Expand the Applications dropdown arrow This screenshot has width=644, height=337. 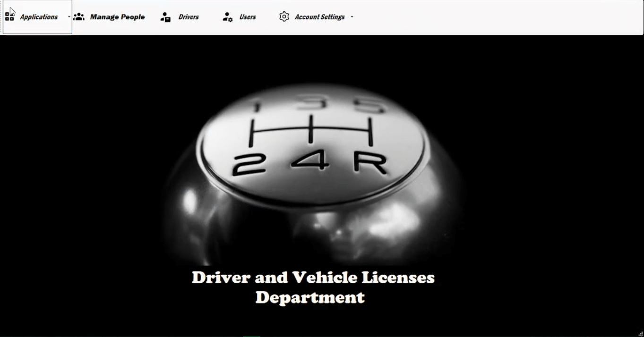pyautogui.click(x=69, y=17)
